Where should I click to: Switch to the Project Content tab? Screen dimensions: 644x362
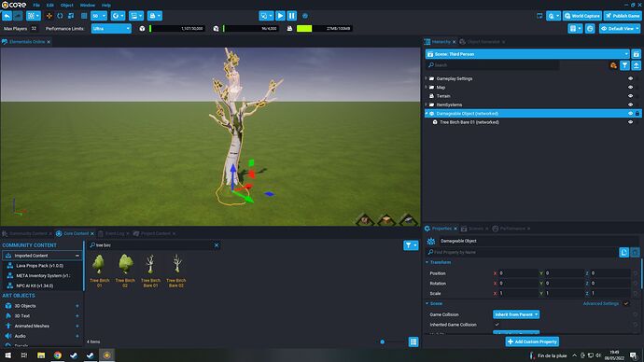(155, 233)
